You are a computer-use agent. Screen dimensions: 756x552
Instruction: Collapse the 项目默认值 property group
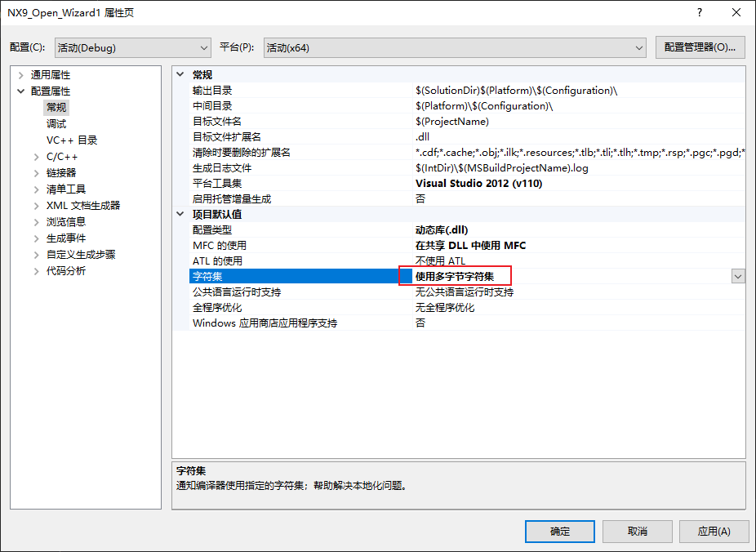click(x=180, y=214)
